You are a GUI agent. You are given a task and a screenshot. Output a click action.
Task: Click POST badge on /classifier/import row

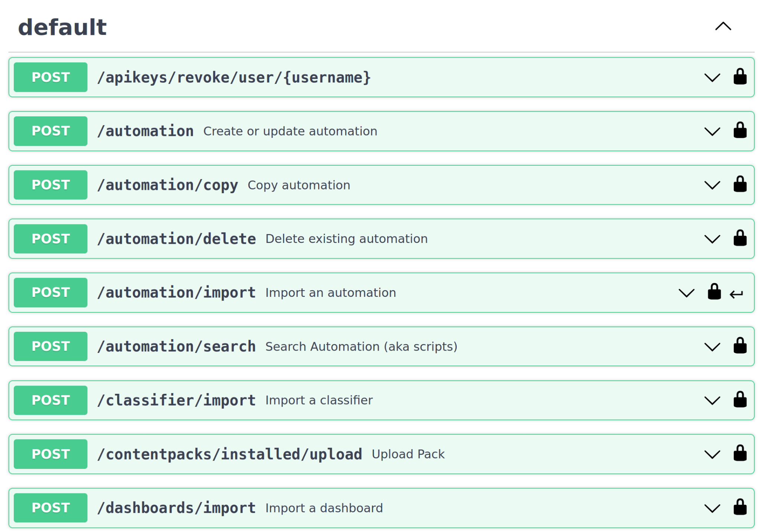point(51,400)
